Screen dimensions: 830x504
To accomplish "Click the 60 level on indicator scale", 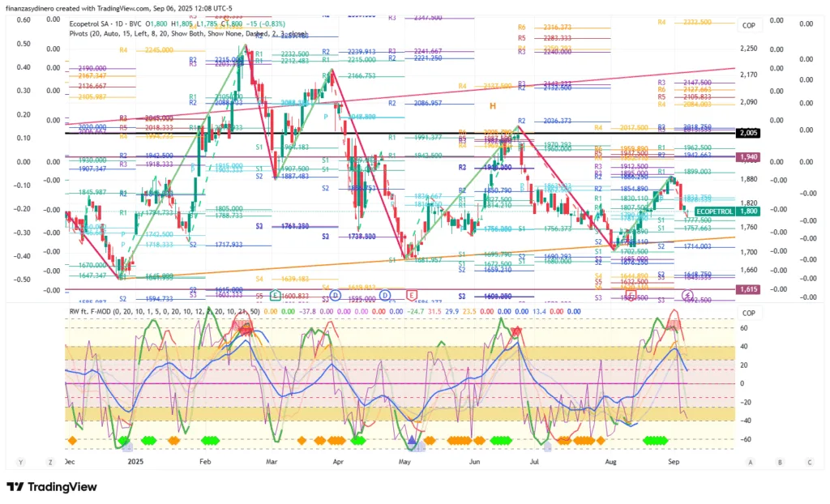I will pos(744,328).
